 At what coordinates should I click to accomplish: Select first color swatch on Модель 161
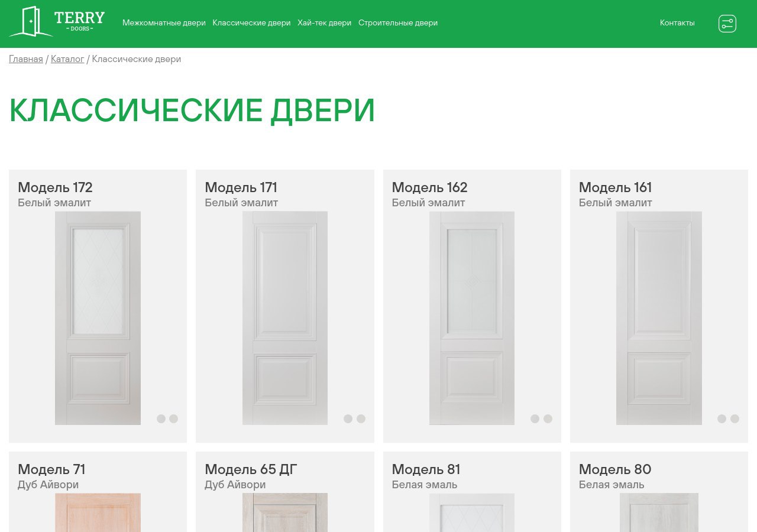pyautogui.click(x=722, y=419)
